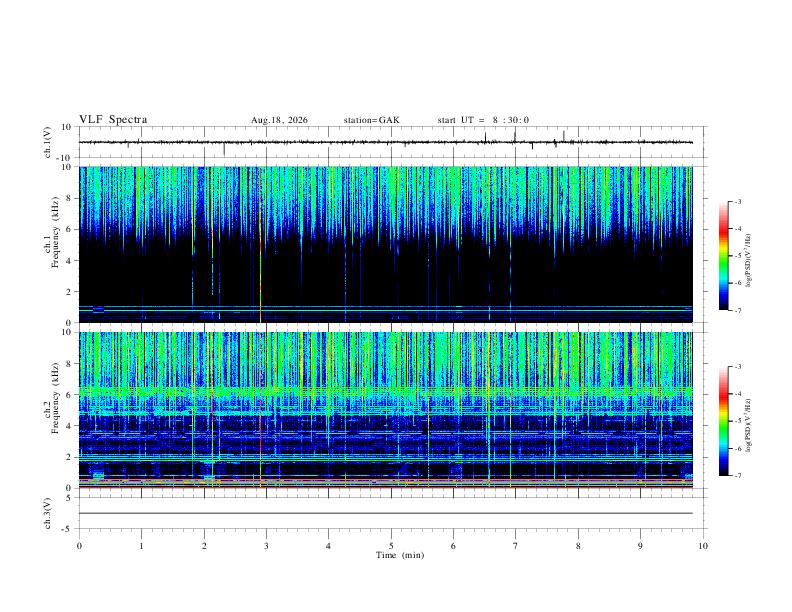Click the VLF Spectra title text
The width and height of the screenshot is (792, 612).
[x=113, y=120]
